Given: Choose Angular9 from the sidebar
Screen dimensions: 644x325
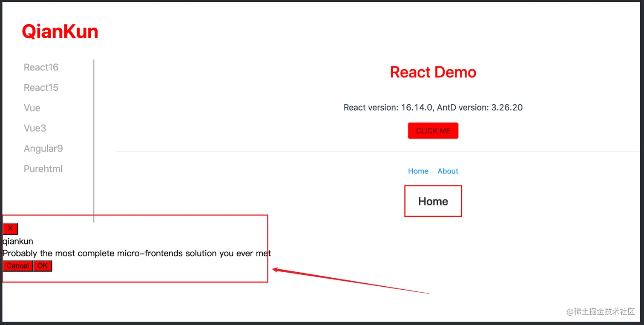Looking at the screenshot, I should [x=43, y=148].
